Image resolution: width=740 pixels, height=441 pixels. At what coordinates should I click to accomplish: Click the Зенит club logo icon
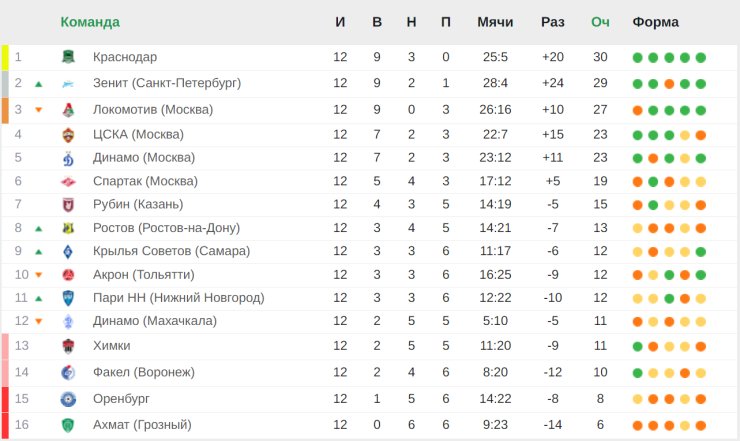pyautogui.click(x=68, y=84)
